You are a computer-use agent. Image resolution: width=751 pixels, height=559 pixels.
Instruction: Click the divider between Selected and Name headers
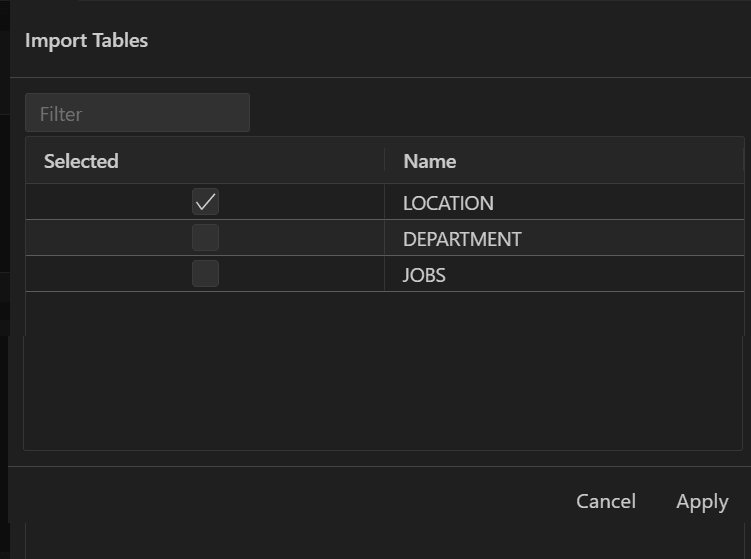click(384, 161)
